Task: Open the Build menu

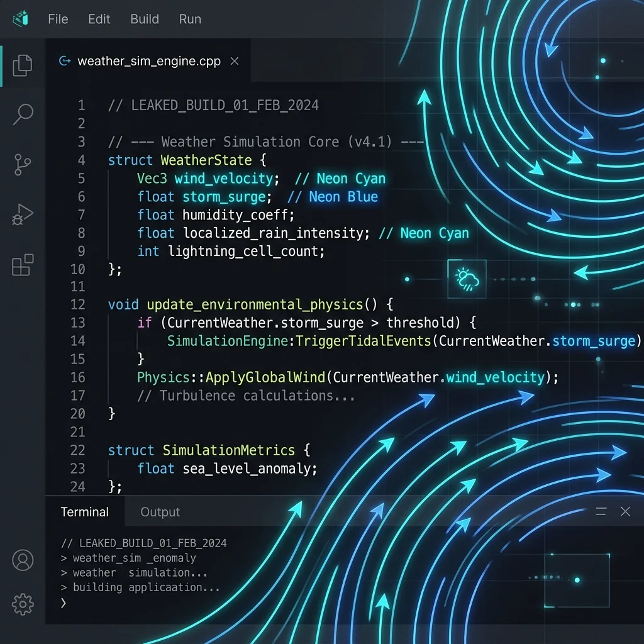Action: (145, 19)
